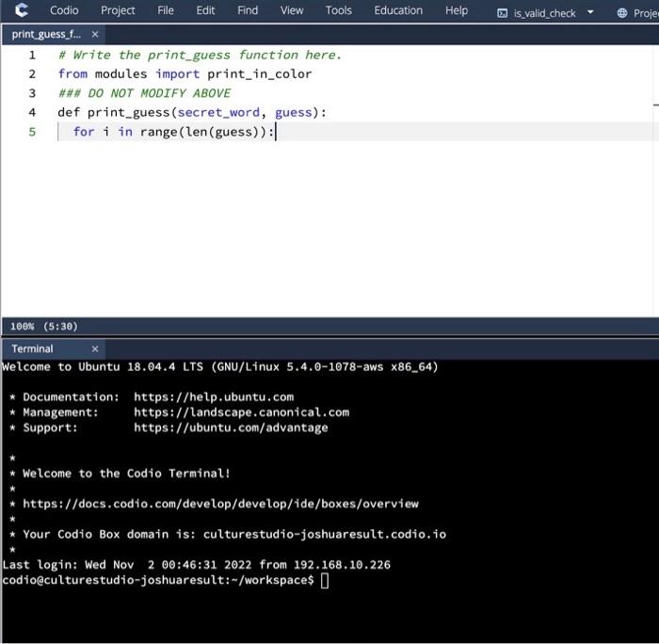Click line number 2 in gutter
The height and width of the screenshot is (644, 659).
(x=32, y=74)
